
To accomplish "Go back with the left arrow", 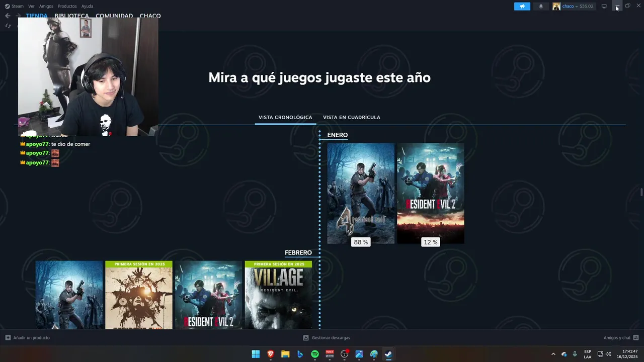I will [x=8, y=16].
